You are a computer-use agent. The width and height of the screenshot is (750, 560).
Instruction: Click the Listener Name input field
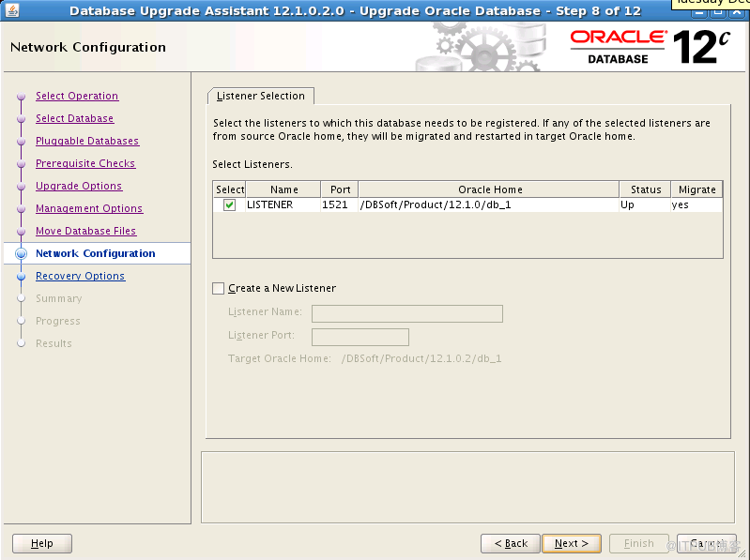(407, 313)
